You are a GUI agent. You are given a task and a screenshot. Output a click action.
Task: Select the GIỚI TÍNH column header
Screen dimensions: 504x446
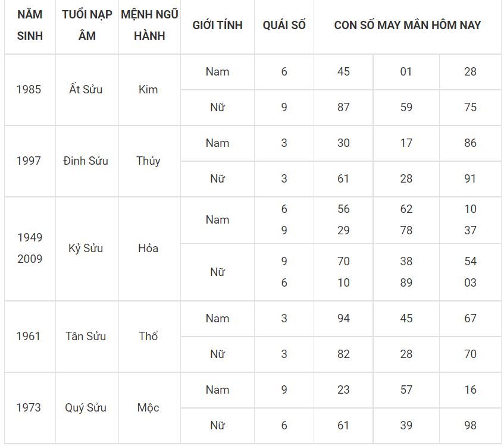(x=217, y=25)
